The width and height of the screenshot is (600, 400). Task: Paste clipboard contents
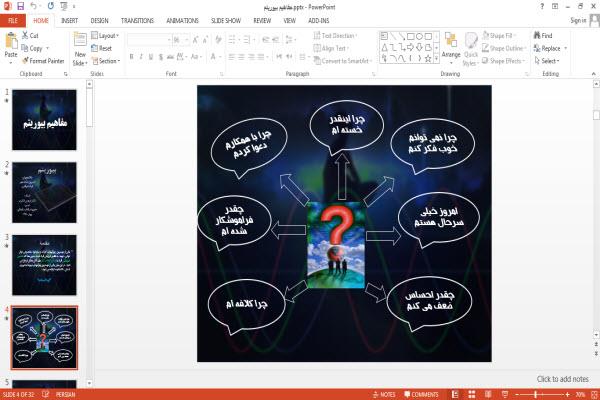coord(11,46)
